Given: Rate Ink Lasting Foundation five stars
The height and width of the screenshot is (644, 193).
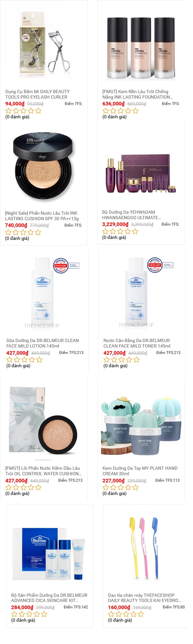Looking at the screenshot, I should (136, 111).
